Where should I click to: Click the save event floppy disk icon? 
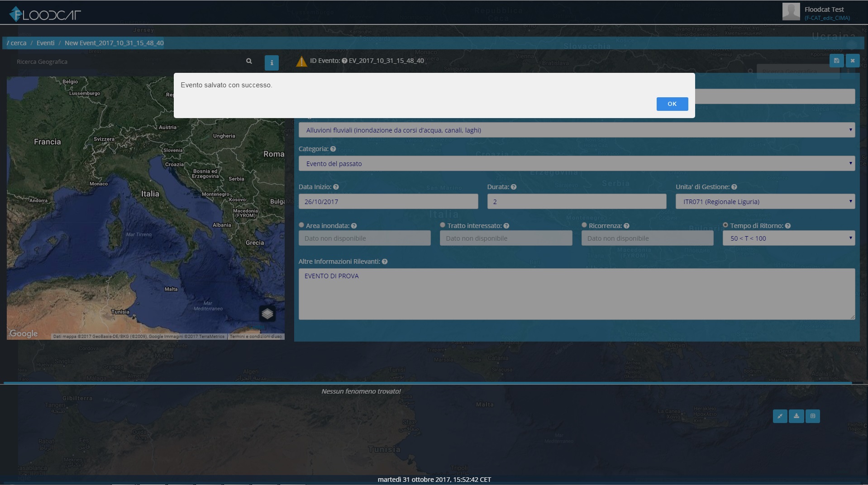pyautogui.click(x=836, y=61)
